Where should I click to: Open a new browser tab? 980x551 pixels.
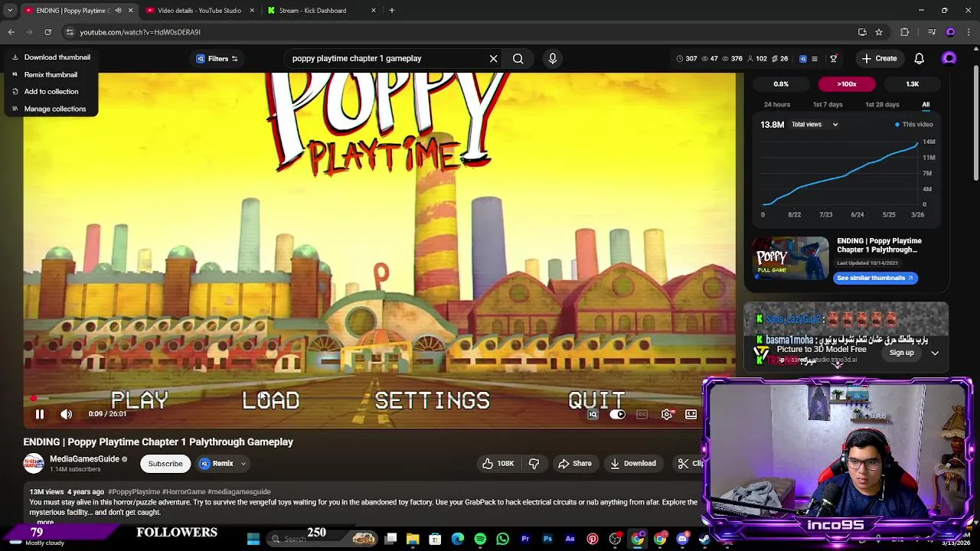click(x=391, y=11)
